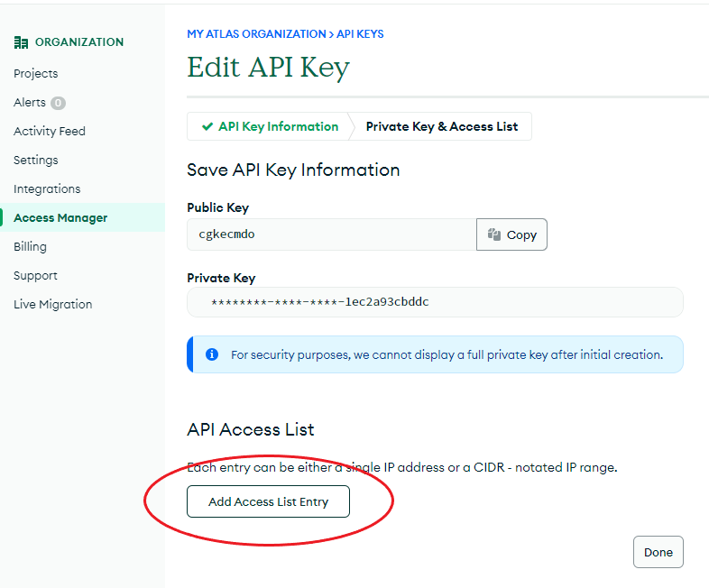Open the Alerts sidebar item
This screenshot has width=709, height=588.
tap(30, 103)
